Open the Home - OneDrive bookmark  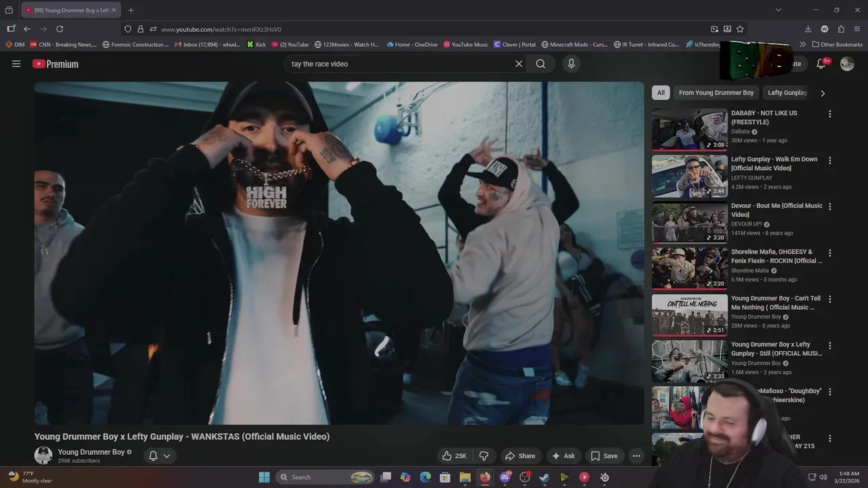412,45
